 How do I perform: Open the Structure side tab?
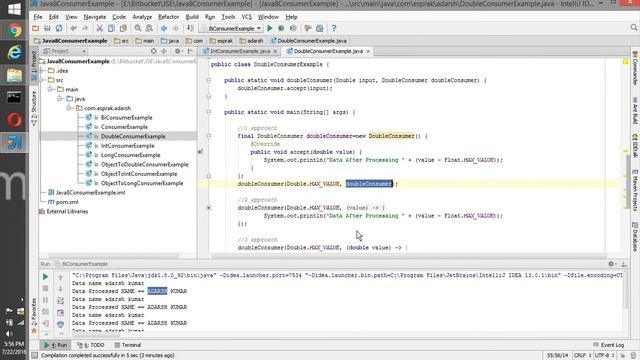tap(34, 108)
